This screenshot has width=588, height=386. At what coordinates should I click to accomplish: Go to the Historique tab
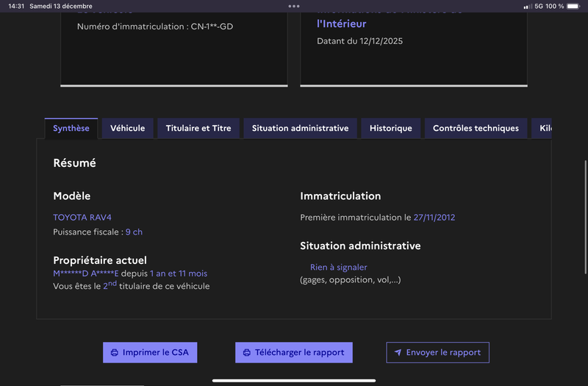[x=390, y=128]
